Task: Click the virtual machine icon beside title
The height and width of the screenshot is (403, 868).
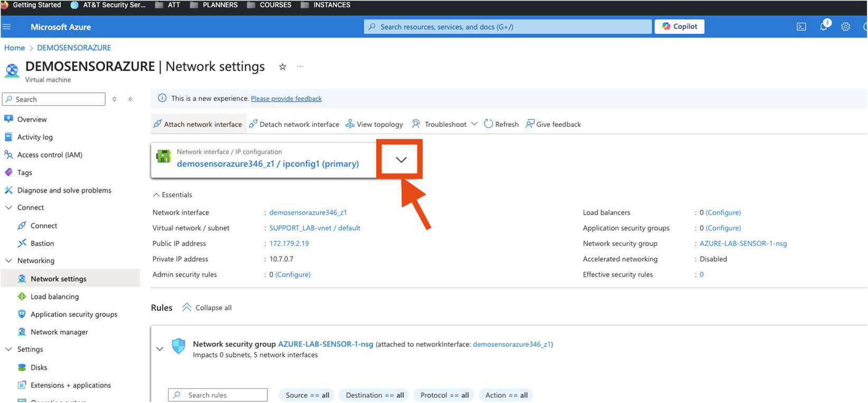Action: coord(12,70)
